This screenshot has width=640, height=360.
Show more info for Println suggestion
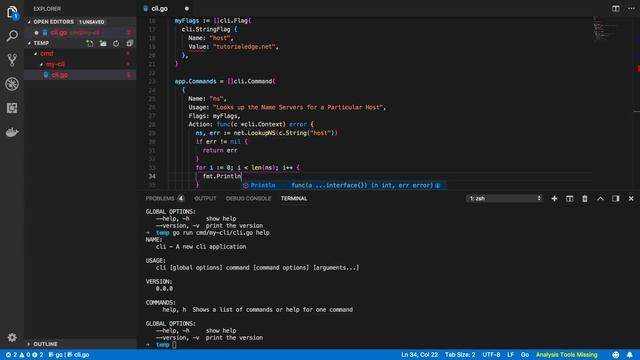pyautogui.click(x=438, y=185)
